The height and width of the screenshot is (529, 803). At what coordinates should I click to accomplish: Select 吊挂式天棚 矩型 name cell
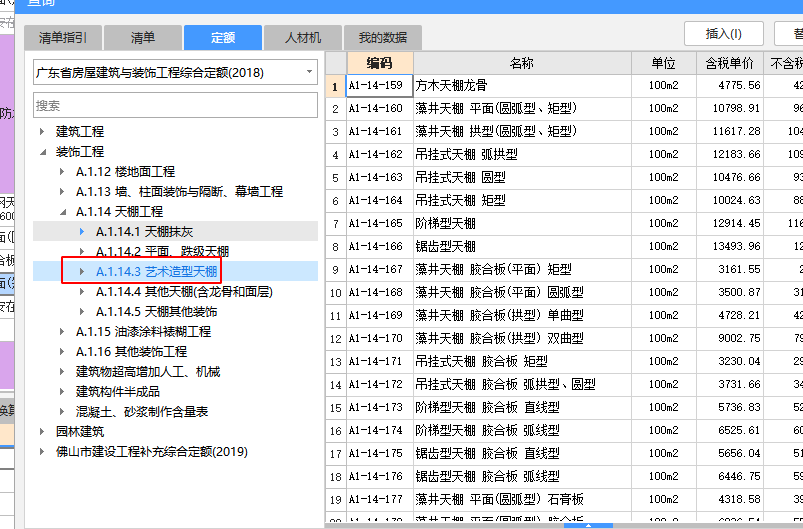coord(522,201)
